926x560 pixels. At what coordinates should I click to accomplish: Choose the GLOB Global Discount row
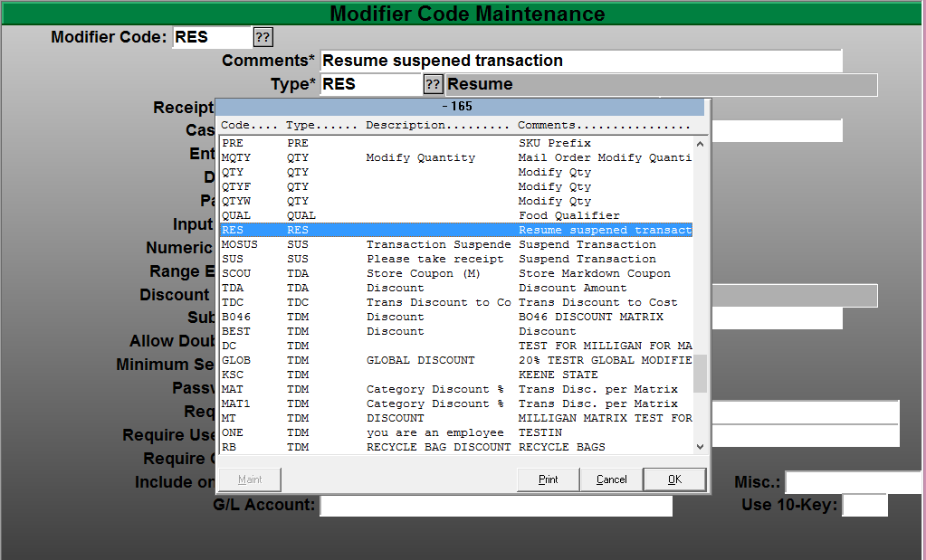pyautogui.click(x=456, y=360)
